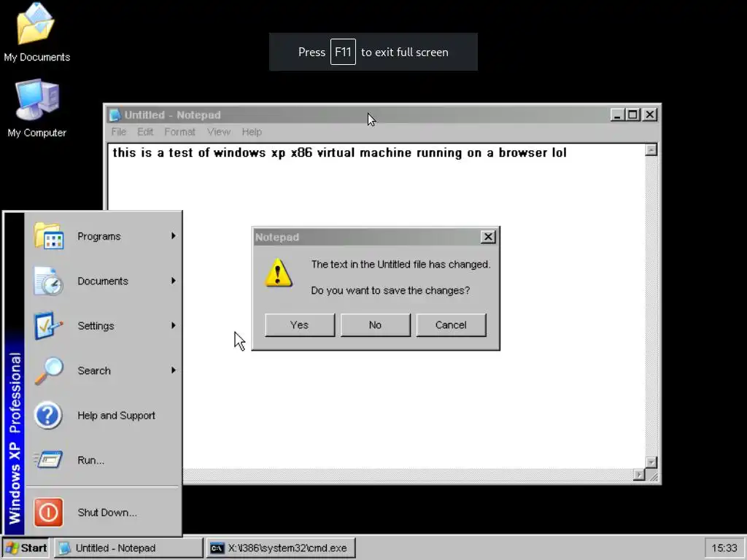Click the Notepad icon in the taskbar button
This screenshot has width=747, height=560.
pyautogui.click(x=64, y=548)
